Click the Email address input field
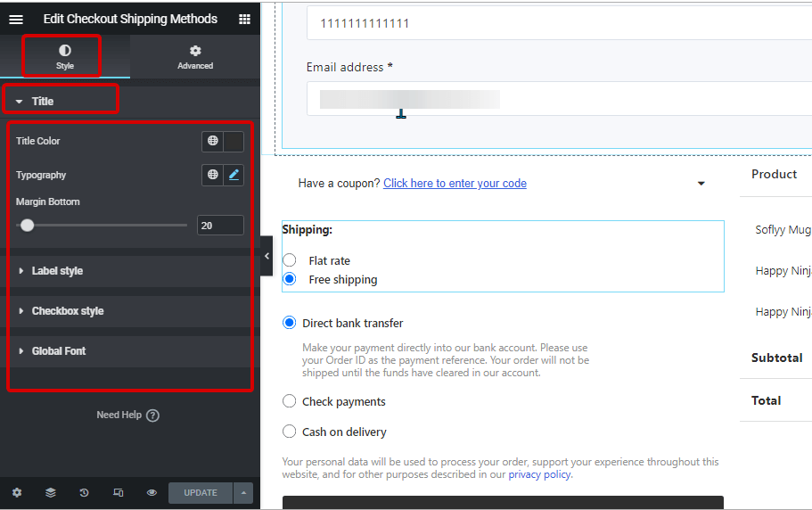Viewport: 812px width, 510px height. (x=559, y=98)
